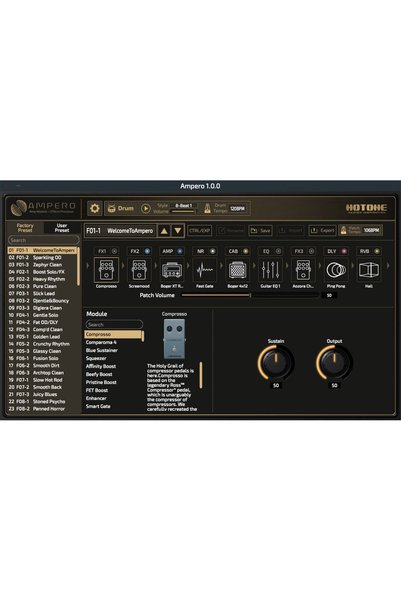Viewport: 401px width, 601px height.
Task: Select preset F06-1 Fusion Solo
Action: click(x=42, y=358)
